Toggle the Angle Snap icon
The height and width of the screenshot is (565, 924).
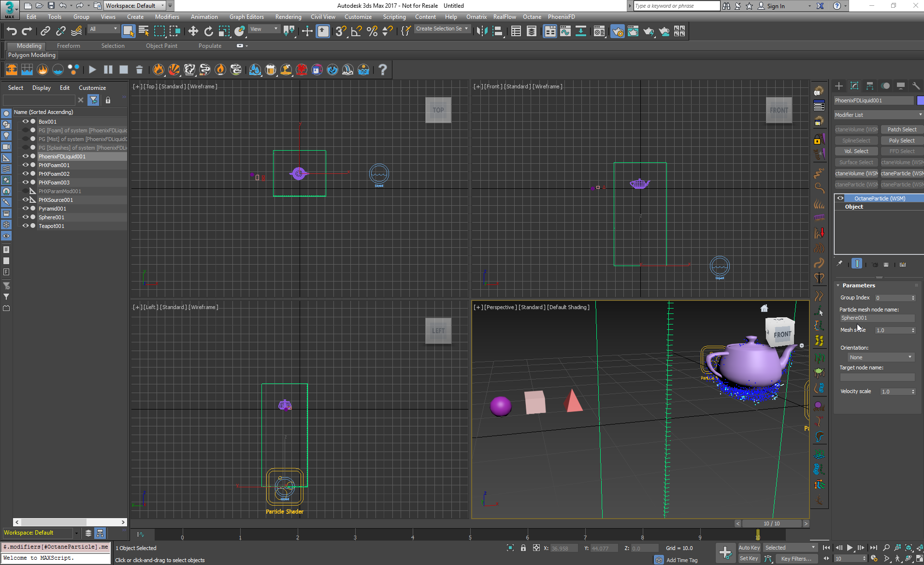pyautogui.click(x=356, y=31)
